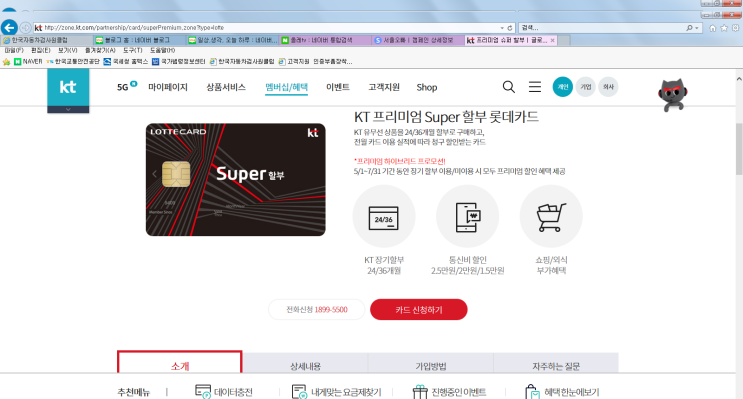Viewport: 743px width, 399px height.
Task: Switch to the 일상.생각. 오늘 하루 tab
Action: coord(232,40)
